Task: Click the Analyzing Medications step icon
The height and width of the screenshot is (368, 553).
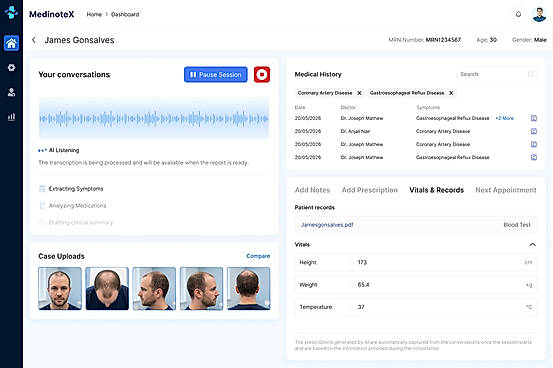Action: pyautogui.click(x=42, y=205)
